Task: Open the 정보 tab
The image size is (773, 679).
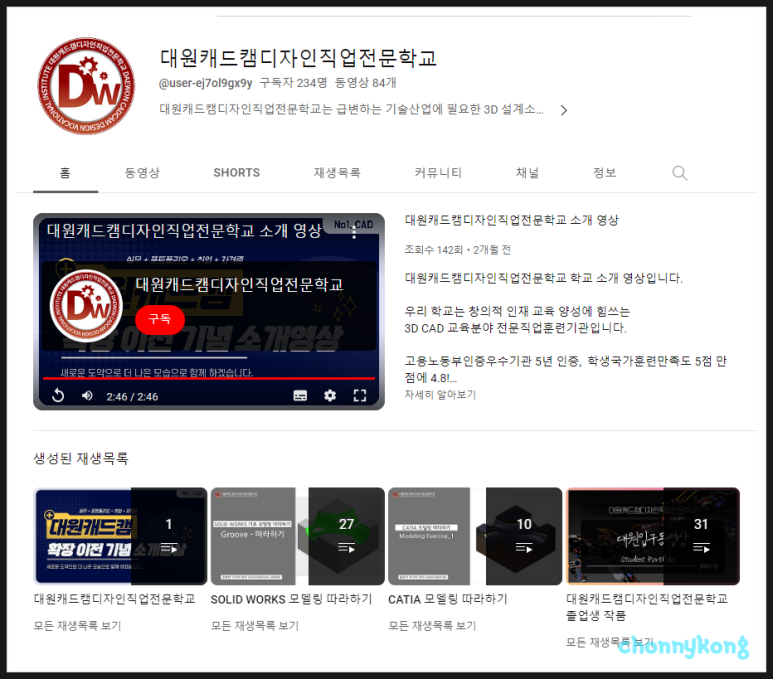Action: click(x=604, y=173)
